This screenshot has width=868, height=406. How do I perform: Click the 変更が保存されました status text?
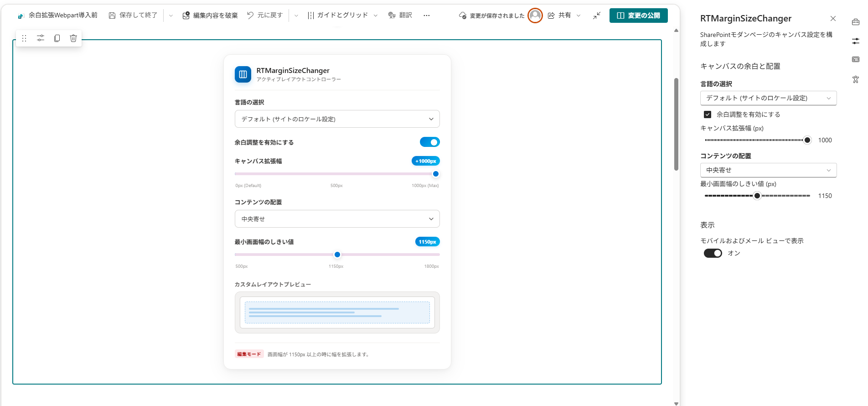[x=497, y=16]
